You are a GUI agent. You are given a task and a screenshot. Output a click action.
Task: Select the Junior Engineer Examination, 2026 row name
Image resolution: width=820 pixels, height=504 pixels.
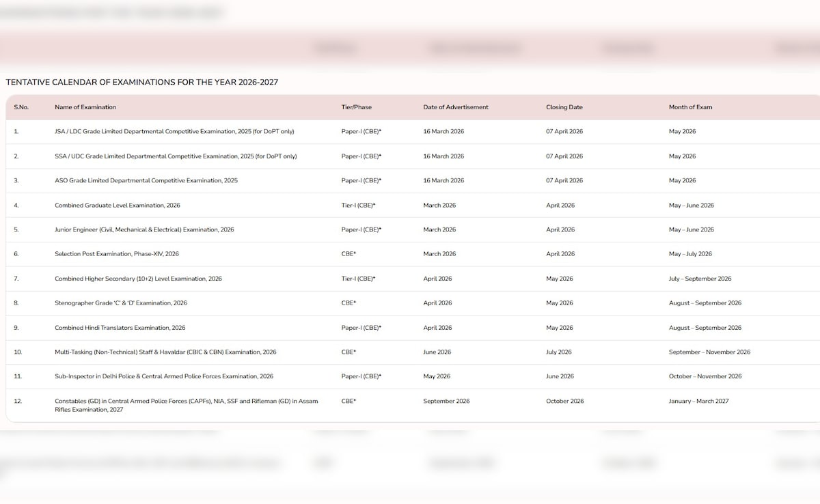click(143, 230)
